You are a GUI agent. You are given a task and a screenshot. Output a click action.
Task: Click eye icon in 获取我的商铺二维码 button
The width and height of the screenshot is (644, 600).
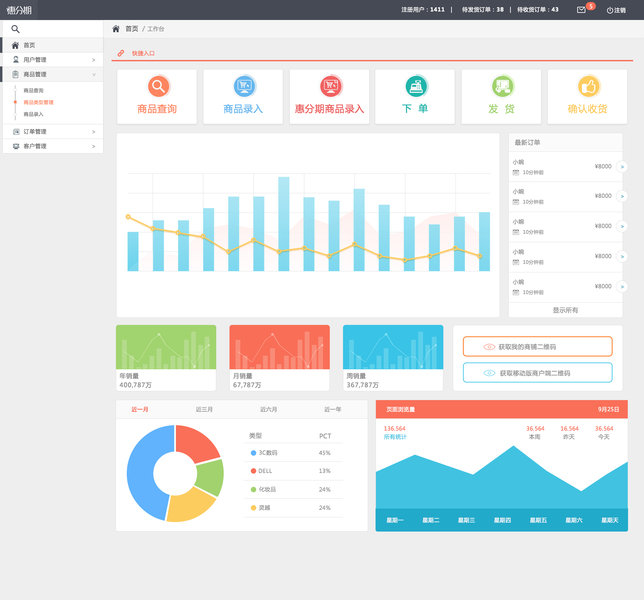489,347
